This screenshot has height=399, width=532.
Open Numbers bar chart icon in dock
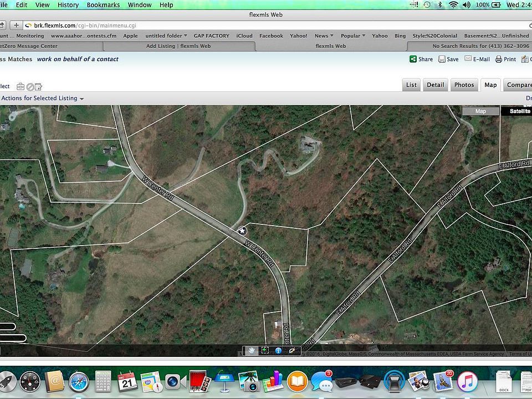273,381
